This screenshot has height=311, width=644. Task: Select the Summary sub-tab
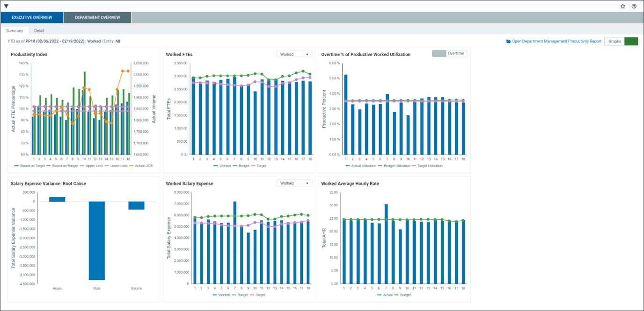pos(15,31)
